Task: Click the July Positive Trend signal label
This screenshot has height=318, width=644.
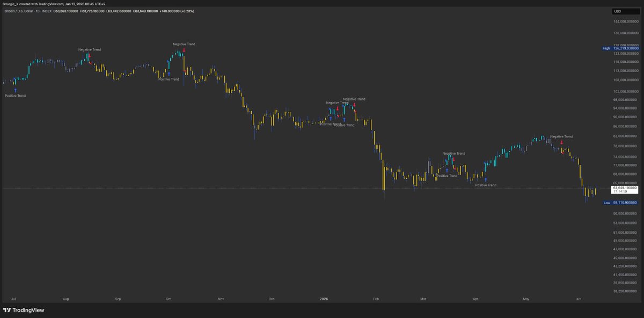Action: (x=15, y=96)
